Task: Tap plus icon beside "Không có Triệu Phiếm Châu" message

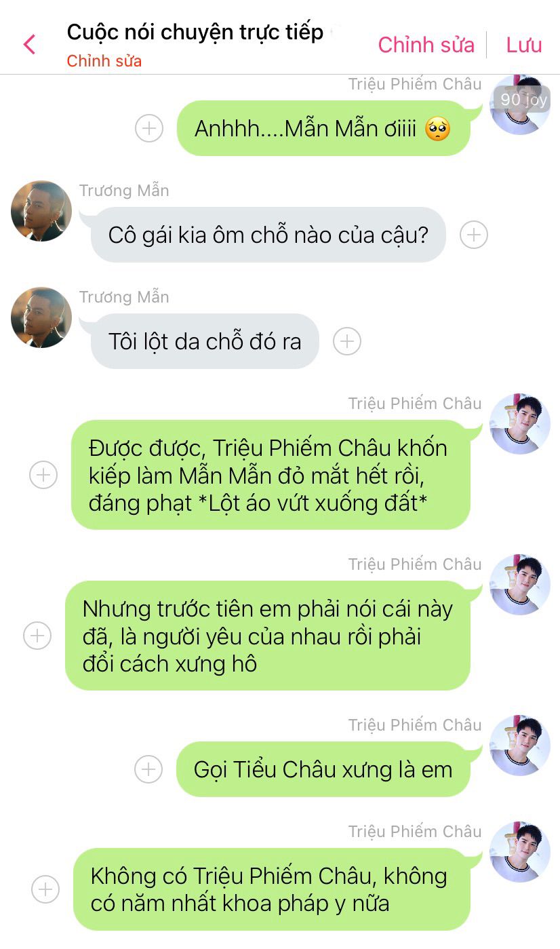Action: pos(45,889)
